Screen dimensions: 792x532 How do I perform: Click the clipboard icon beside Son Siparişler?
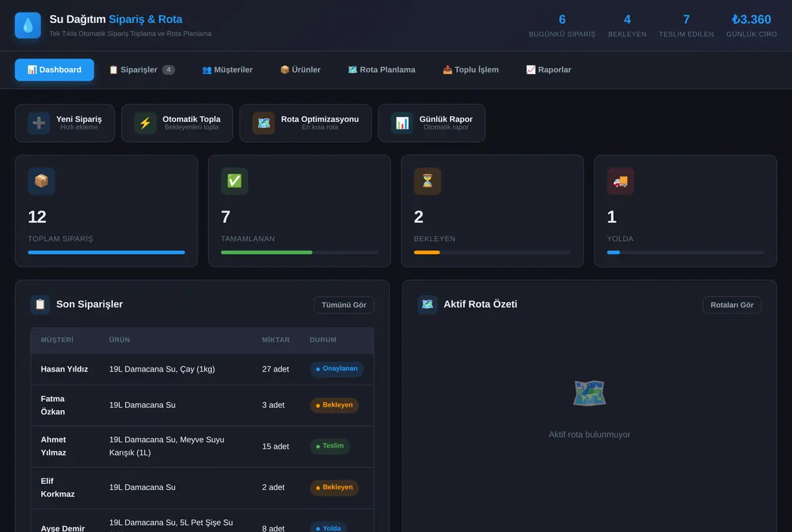click(40, 304)
